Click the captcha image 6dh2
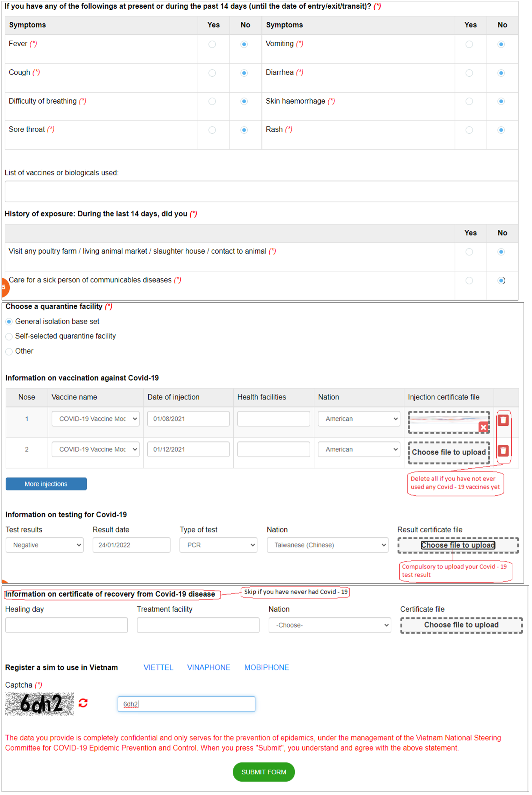The width and height of the screenshot is (532, 795). (x=40, y=704)
